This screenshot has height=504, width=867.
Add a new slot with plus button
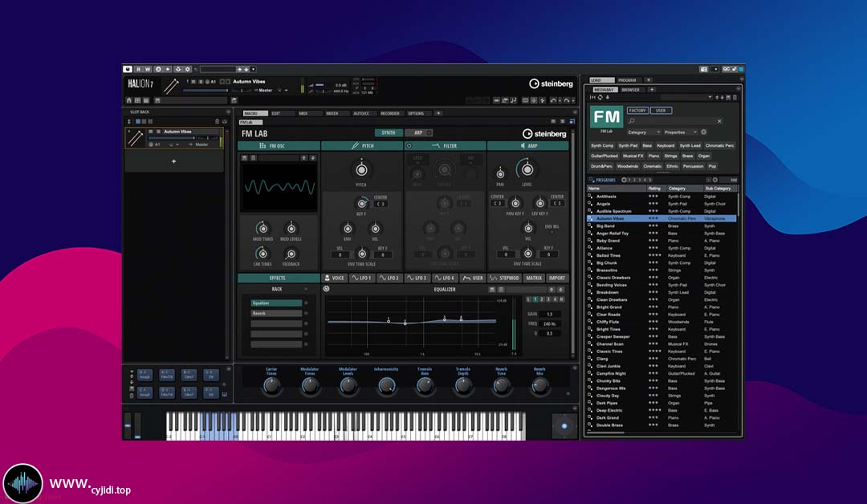point(173,161)
